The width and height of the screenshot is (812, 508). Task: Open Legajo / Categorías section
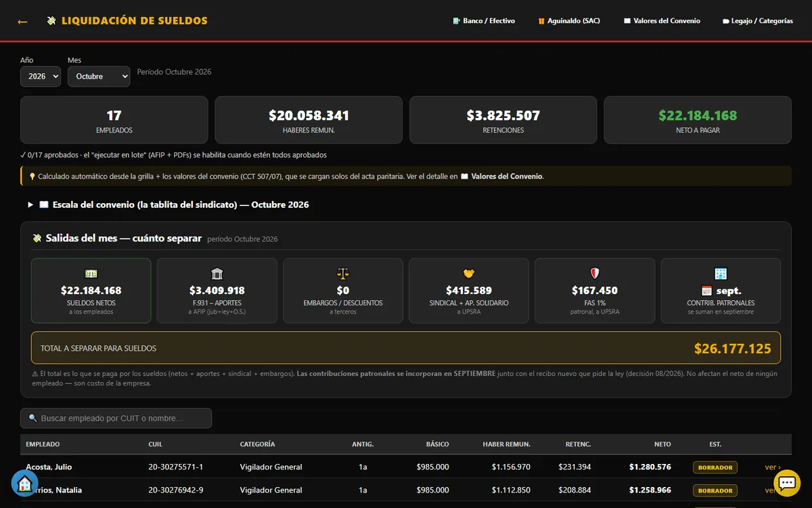(x=758, y=21)
